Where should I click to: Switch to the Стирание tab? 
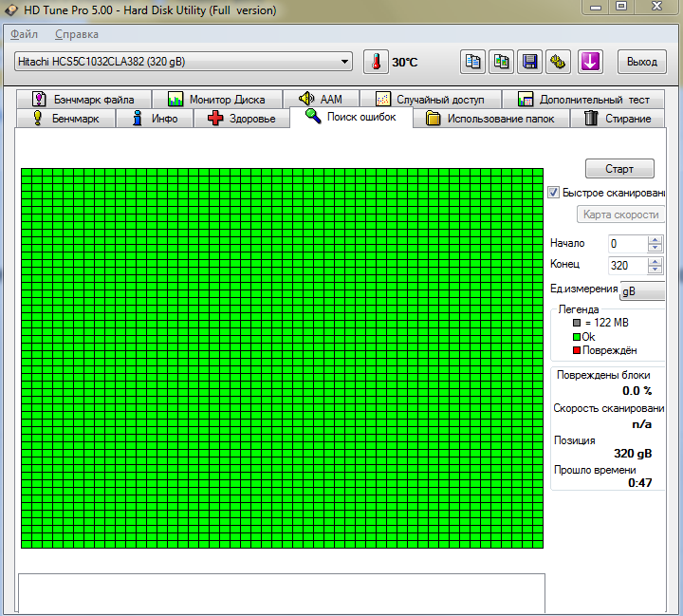click(618, 119)
